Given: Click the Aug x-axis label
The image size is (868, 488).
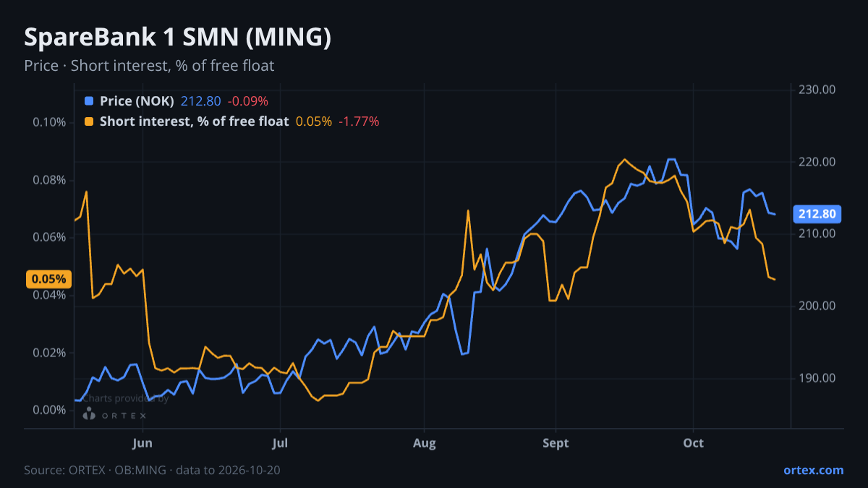Looking at the screenshot, I should tap(425, 443).
